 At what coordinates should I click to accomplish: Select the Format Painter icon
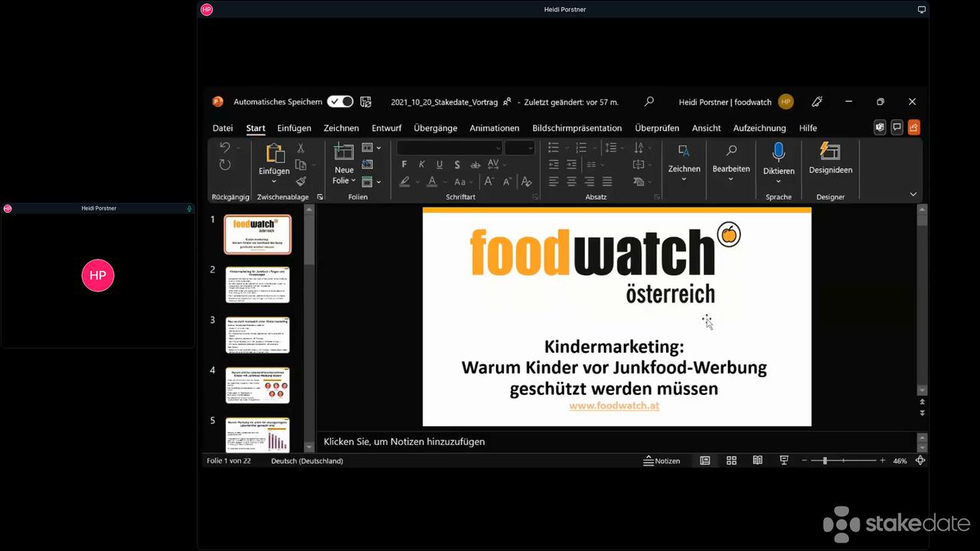302,181
